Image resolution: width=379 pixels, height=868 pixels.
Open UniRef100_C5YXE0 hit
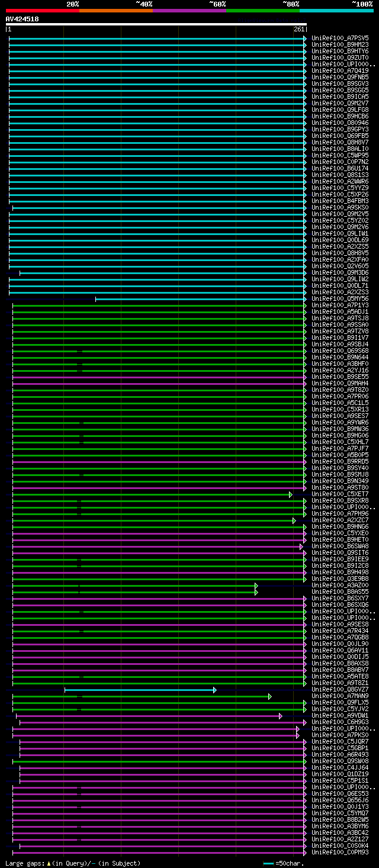[x=340, y=533]
